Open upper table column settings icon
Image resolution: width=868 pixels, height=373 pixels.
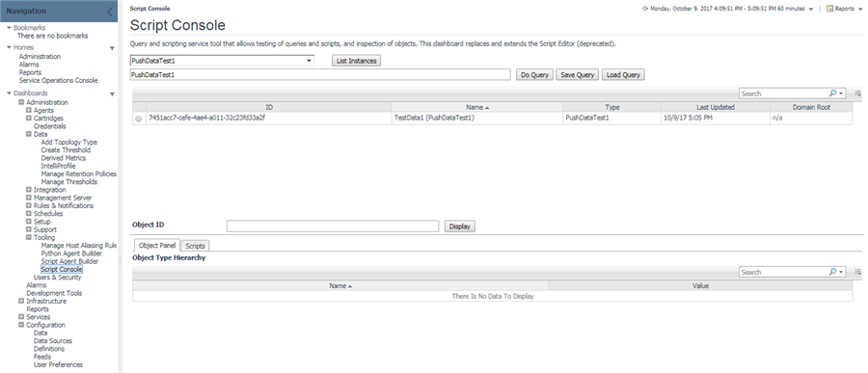click(857, 93)
